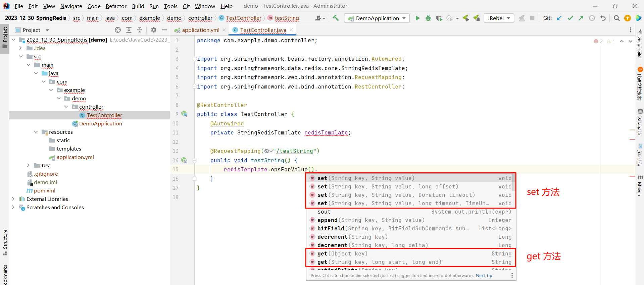644x285 pixels.
Task: Click gutter run icon on line 14
Action: (184, 160)
